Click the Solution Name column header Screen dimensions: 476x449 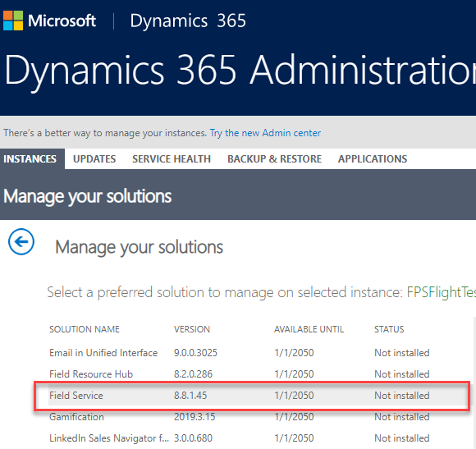coord(85,329)
